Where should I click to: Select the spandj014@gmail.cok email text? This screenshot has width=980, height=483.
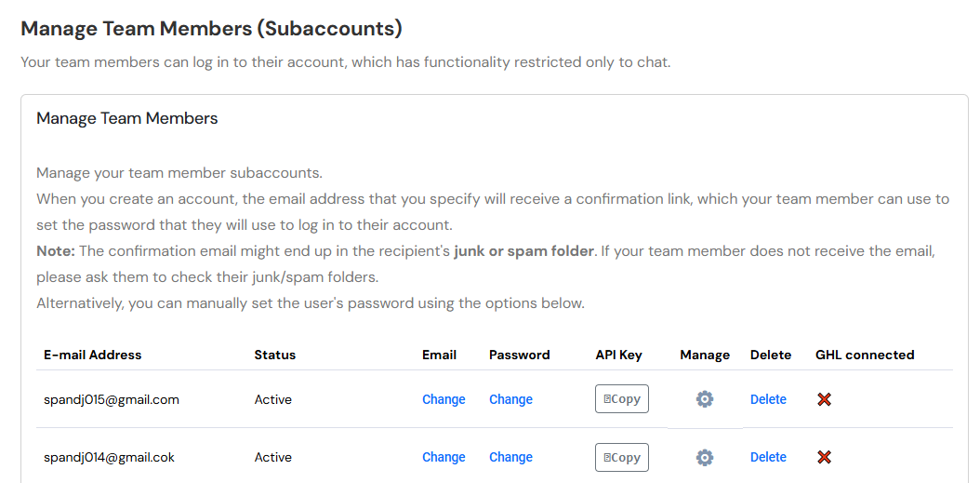109,457
